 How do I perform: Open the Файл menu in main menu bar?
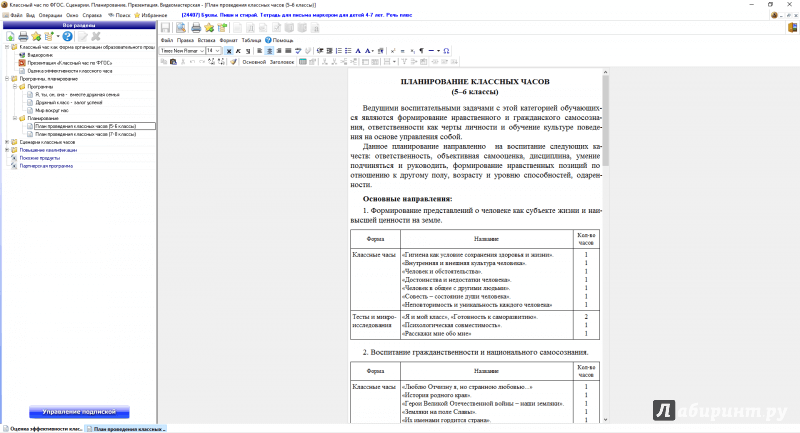[x=16, y=15]
